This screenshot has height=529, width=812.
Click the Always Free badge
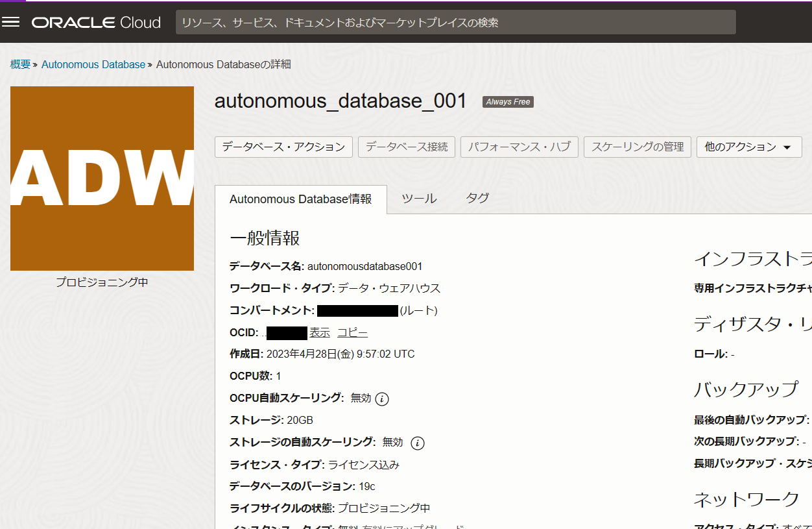coord(508,102)
